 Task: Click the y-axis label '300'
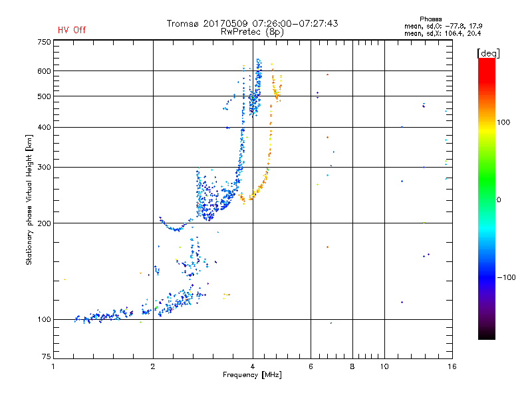(45, 168)
